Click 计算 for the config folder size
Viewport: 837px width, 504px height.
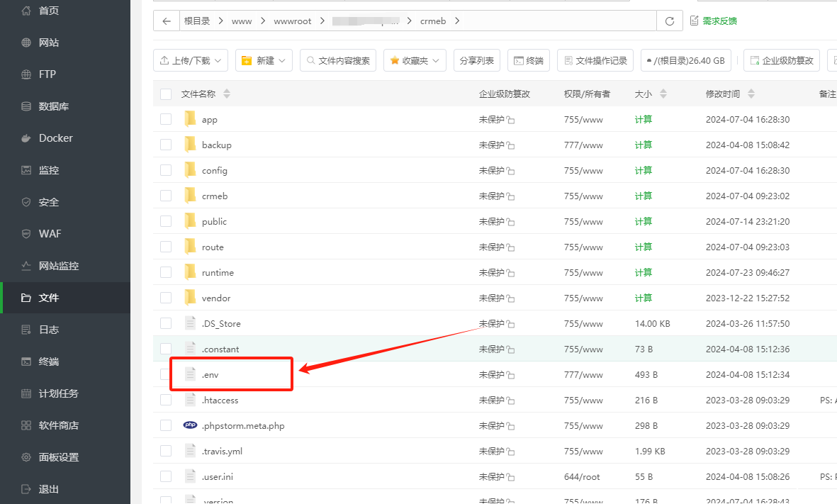(643, 170)
